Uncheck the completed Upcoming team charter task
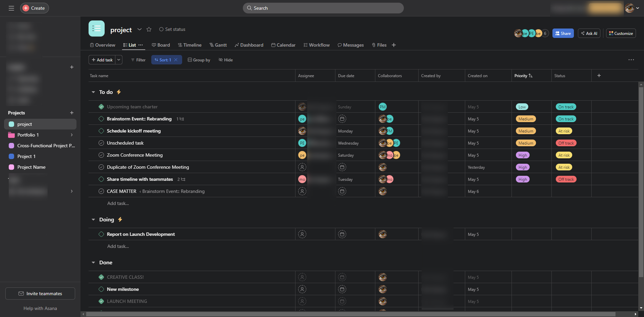Screen dimensions: 644x317 [101, 107]
